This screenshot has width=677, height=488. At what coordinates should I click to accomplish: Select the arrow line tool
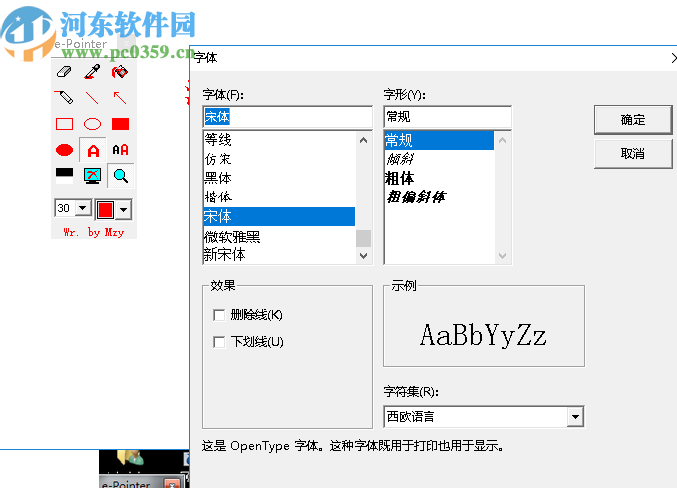click(120, 98)
